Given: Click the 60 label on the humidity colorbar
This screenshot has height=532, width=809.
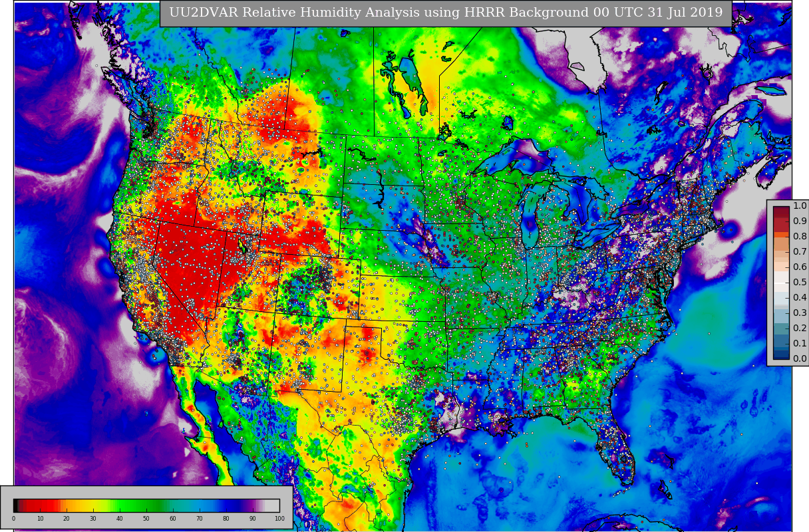Looking at the screenshot, I should [x=173, y=518].
